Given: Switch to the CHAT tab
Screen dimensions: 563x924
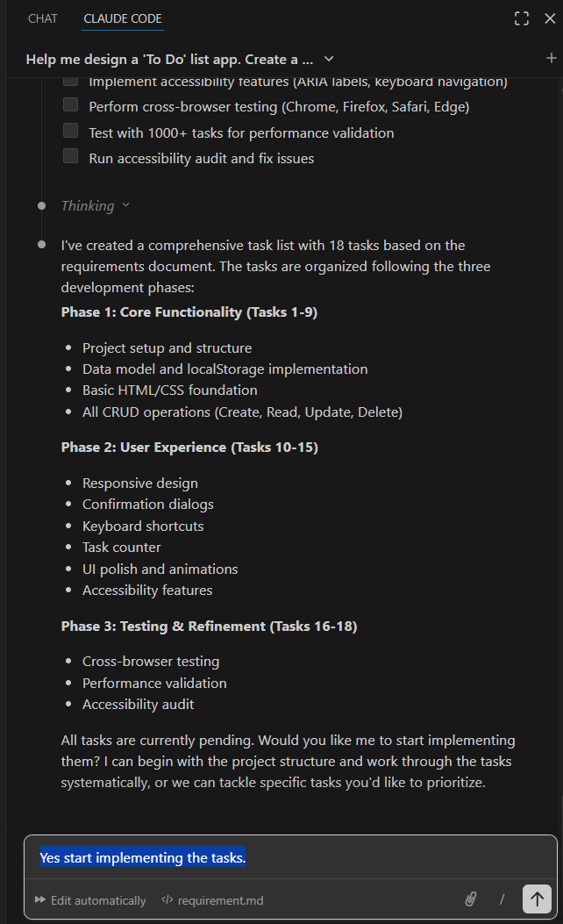Looking at the screenshot, I should pos(43,18).
